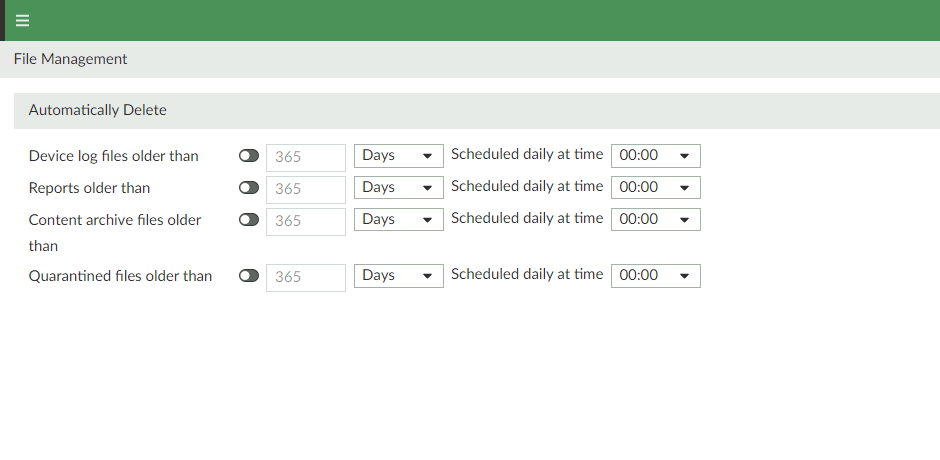Open Content archive scheduled time dropdown
Screen dimensions: 940x460
click(655, 220)
